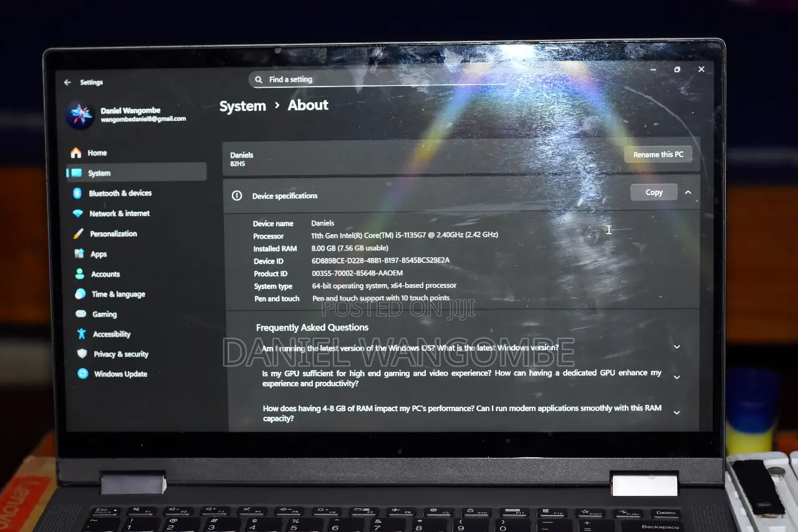Click the Personalization paintbrush icon
798x532 pixels.
pyautogui.click(x=79, y=234)
